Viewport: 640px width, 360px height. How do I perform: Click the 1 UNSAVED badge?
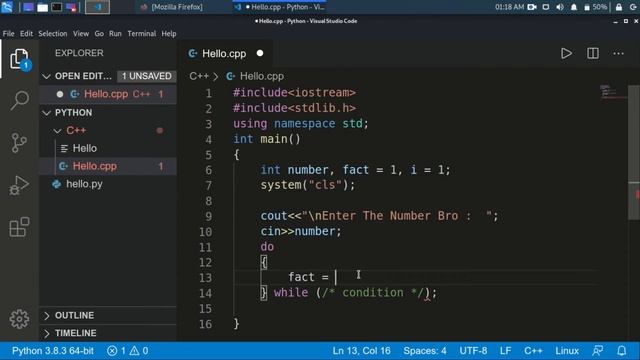point(147,76)
